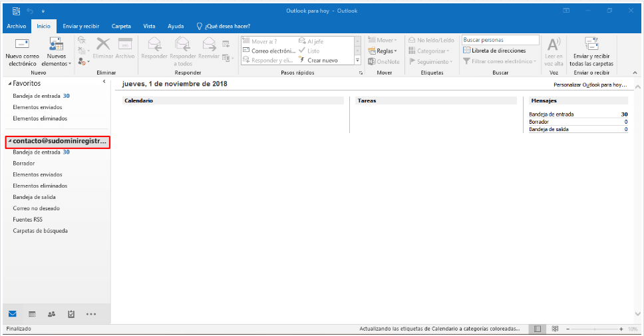Collapse the Favoritos section
The image size is (644, 336).
[x=10, y=83]
